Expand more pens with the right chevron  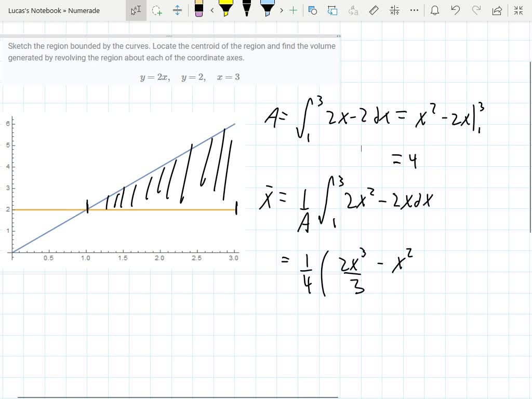coord(281,10)
